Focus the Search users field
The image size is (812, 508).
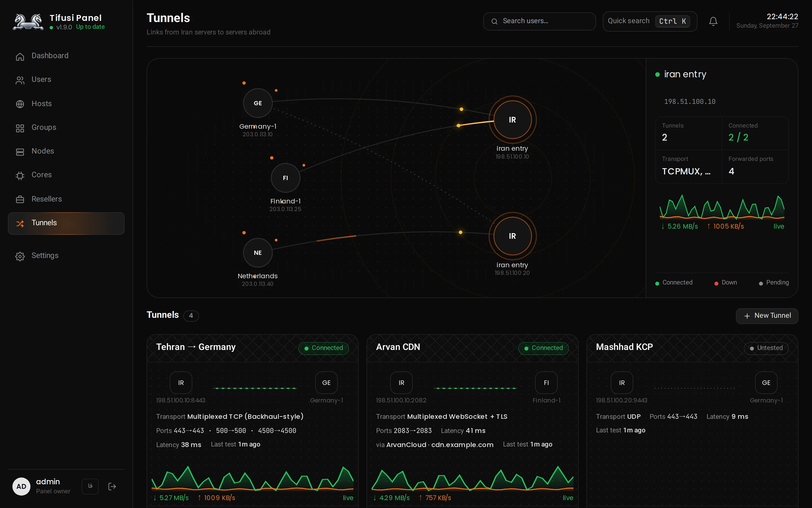[x=539, y=21]
